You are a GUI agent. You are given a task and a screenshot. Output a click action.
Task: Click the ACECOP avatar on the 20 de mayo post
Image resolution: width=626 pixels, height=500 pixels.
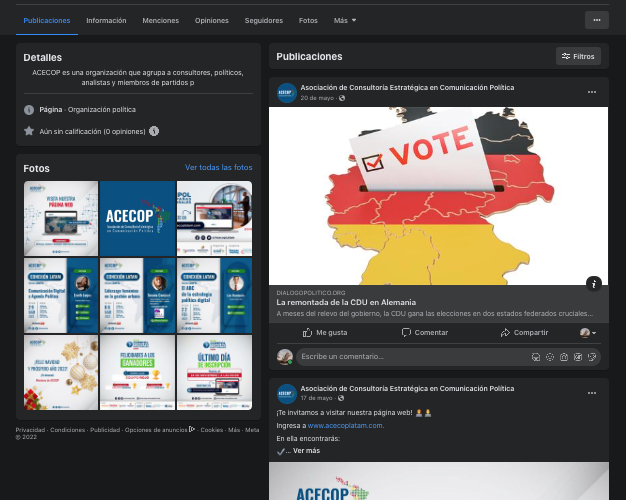287,93
